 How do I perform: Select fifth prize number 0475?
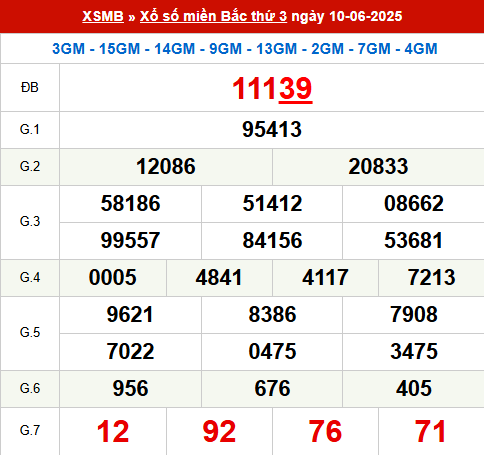click(272, 351)
